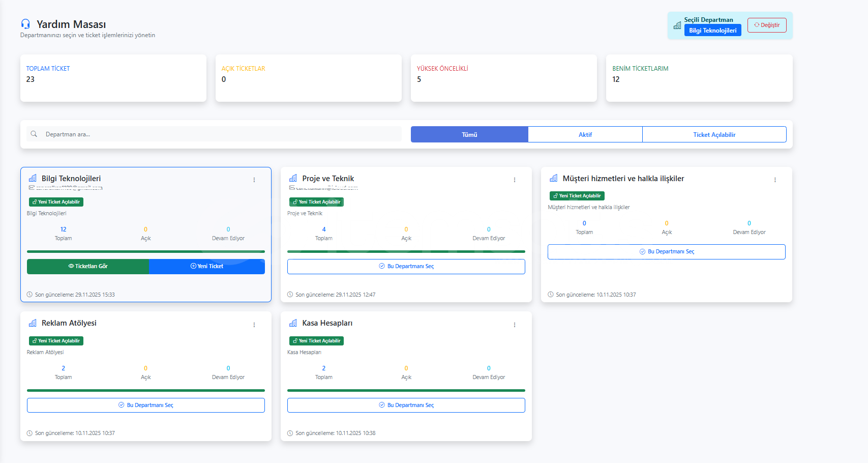Click the Proje ve Teknik building icon

tap(293, 179)
